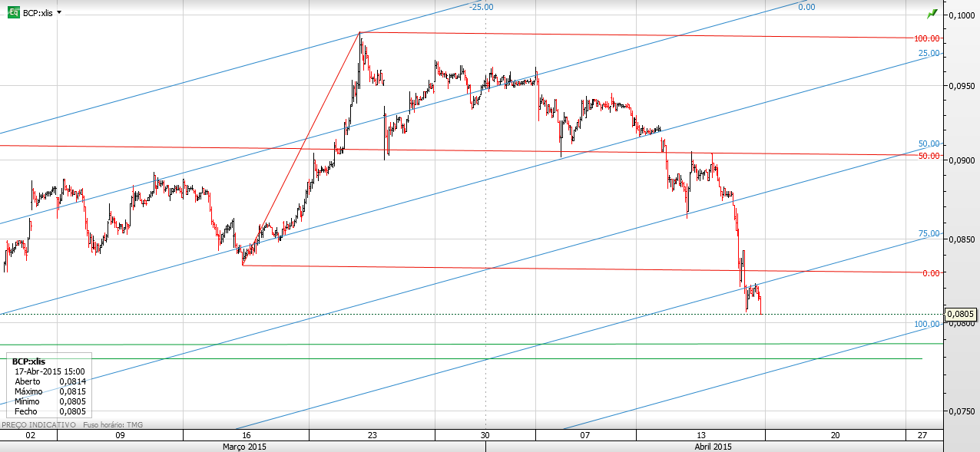Image resolution: width=980 pixels, height=452 pixels.
Task: Select the BCP:xlis instrument label
Action: [38, 13]
